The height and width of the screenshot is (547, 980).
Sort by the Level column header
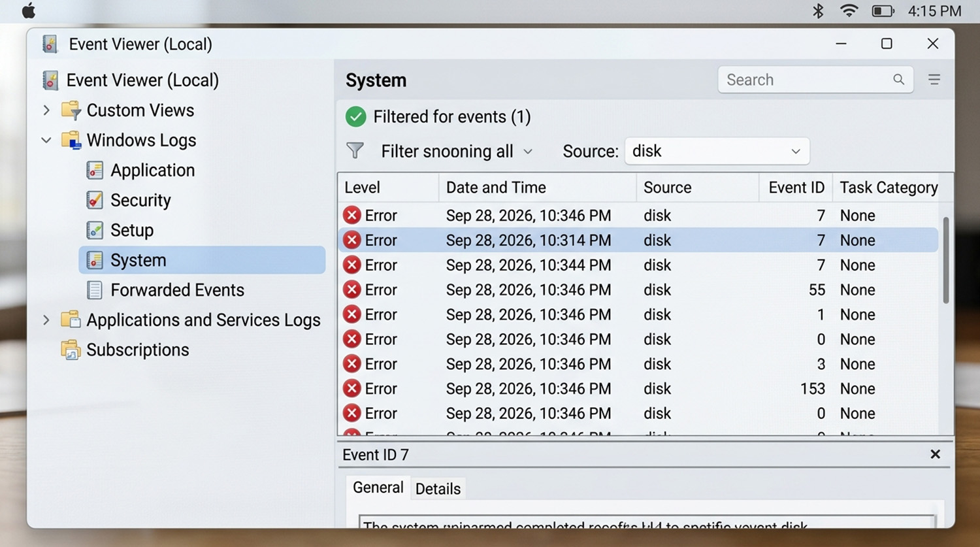[388, 188]
